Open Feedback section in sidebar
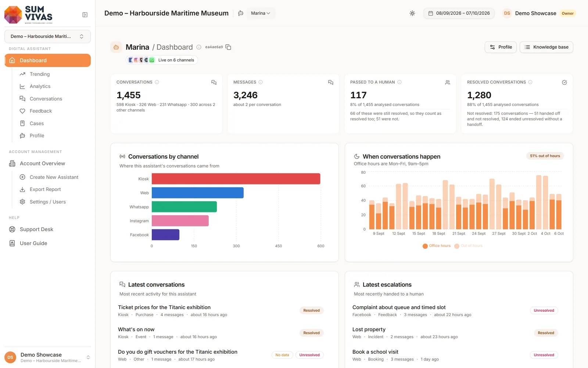The height and width of the screenshot is (368, 588). pyautogui.click(x=41, y=111)
